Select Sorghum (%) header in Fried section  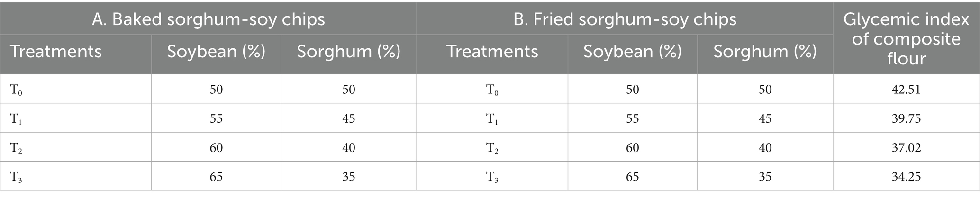pos(765,52)
